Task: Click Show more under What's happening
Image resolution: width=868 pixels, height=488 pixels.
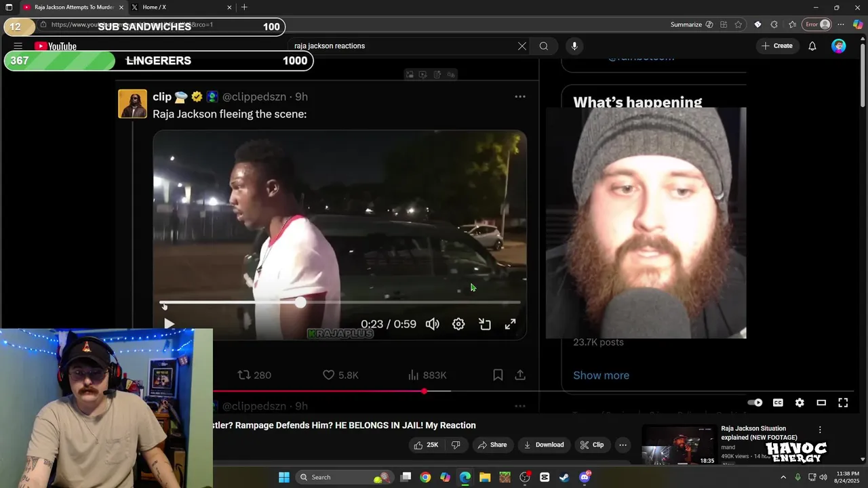Action: click(601, 375)
